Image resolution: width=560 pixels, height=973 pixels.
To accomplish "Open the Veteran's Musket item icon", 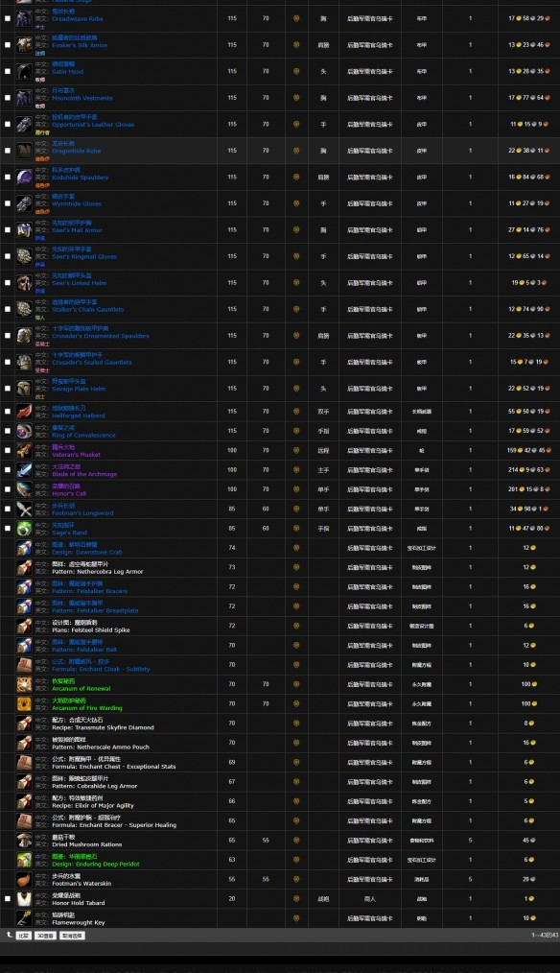I will [24, 450].
